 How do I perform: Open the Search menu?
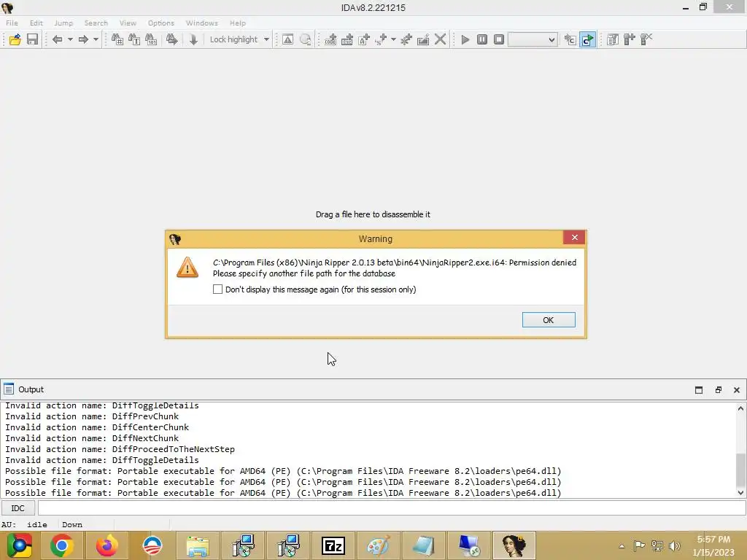coord(96,23)
